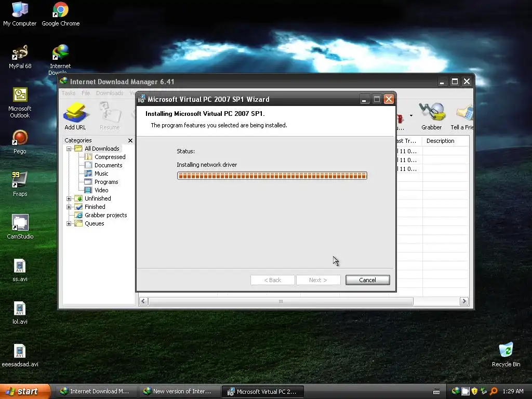Image resolution: width=532 pixels, height=399 pixels.
Task: Expand the Unfinished category node
Action: 69,198
